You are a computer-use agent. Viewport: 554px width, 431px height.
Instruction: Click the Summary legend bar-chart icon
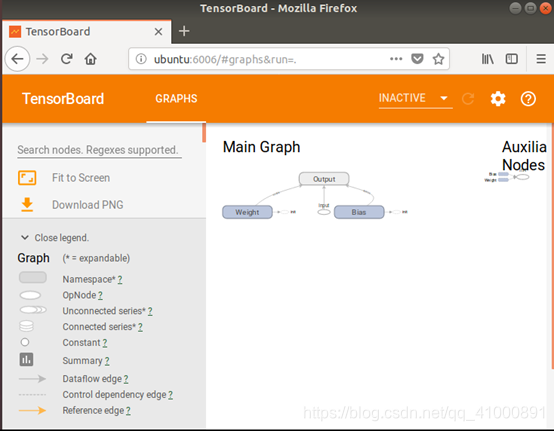(x=26, y=360)
